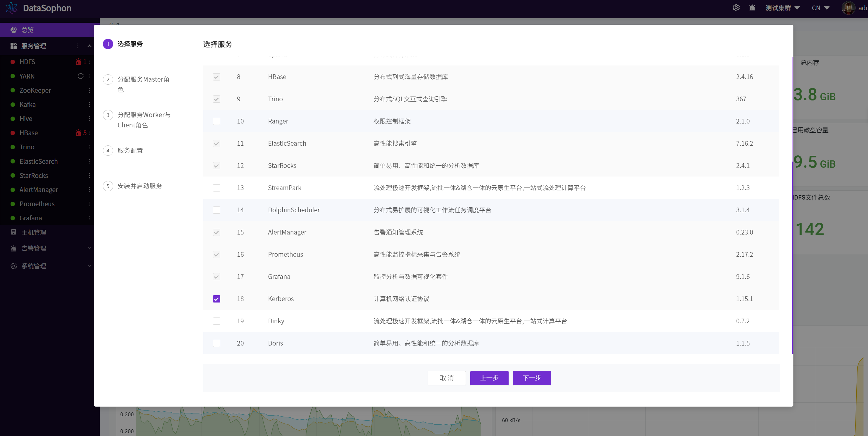Open the alarm bell notifications icon

752,8
